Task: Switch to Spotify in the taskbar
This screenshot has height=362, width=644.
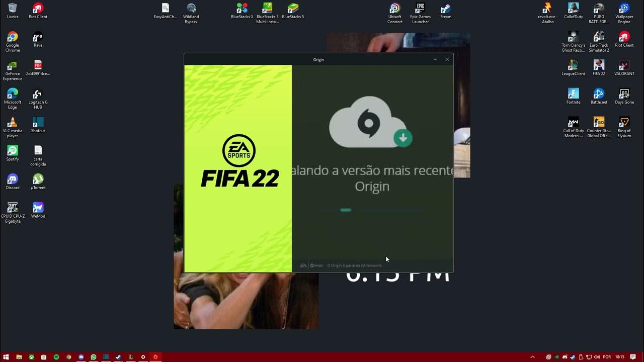Action: pos(56,357)
